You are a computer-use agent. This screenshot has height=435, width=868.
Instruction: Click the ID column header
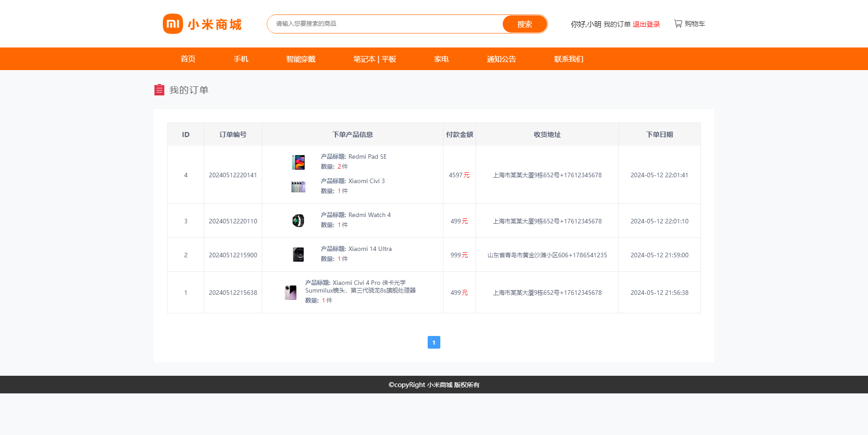[x=186, y=134]
